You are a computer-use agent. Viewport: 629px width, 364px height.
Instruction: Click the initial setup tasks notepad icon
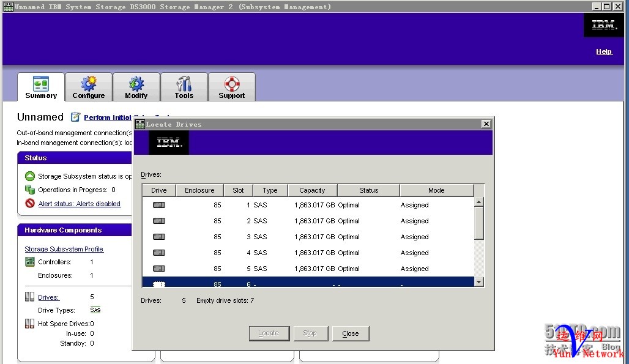click(75, 117)
